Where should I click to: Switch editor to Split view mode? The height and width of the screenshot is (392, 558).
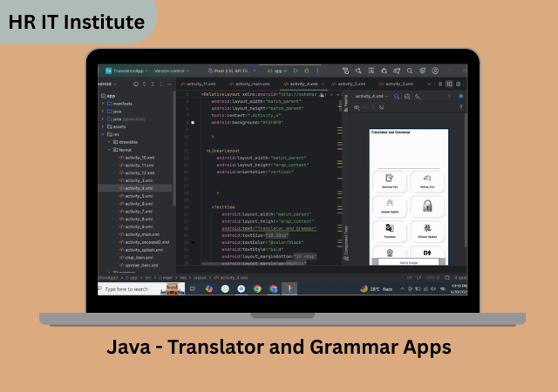click(x=449, y=84)
